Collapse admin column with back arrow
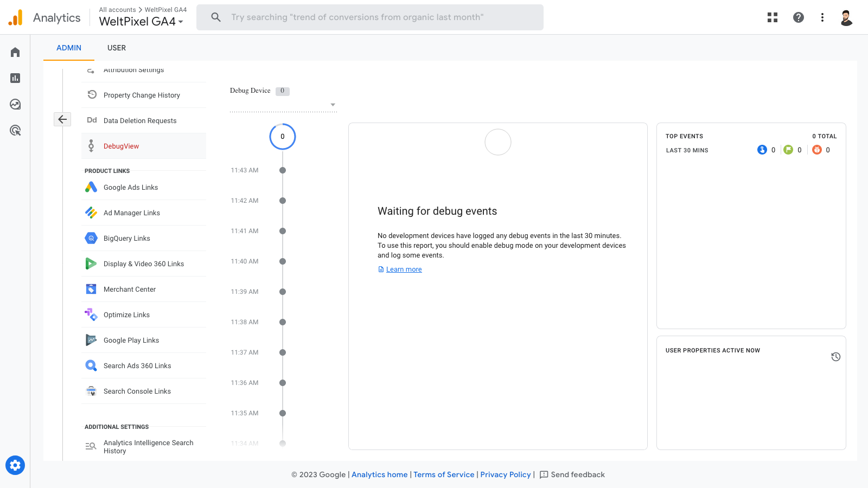This screenshot has width=868, height=488. click(x=62, y=119)
